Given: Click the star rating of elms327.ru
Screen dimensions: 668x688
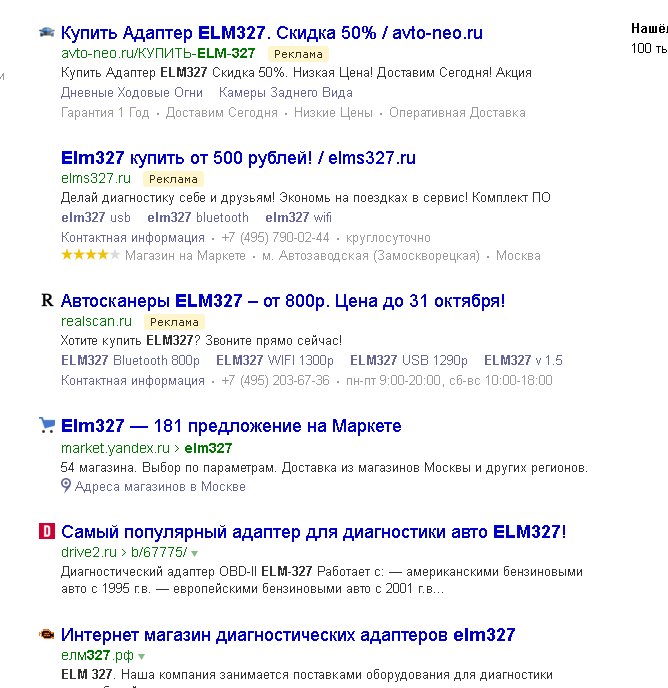Looking at the screenshot, I should click(90, 255).
